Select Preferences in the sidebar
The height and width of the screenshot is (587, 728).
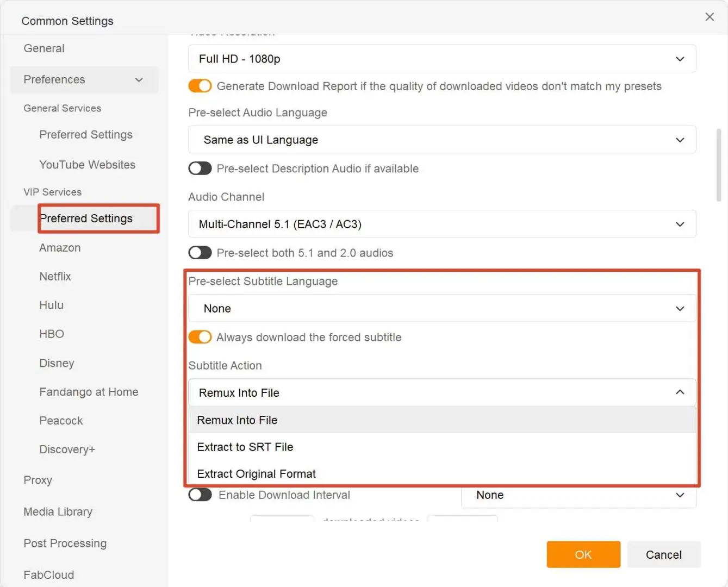[84, 80]
